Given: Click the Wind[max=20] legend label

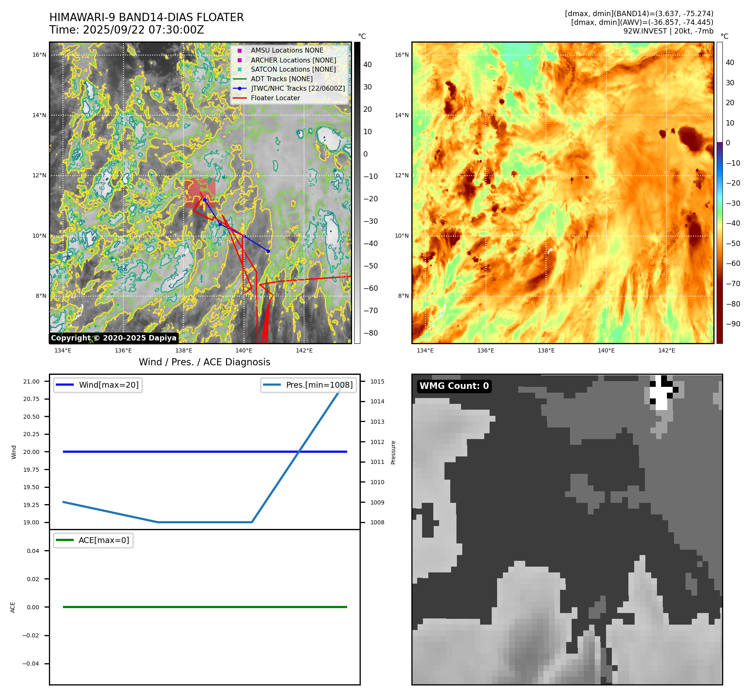Looking at the screenshot, I should (109, 385).
